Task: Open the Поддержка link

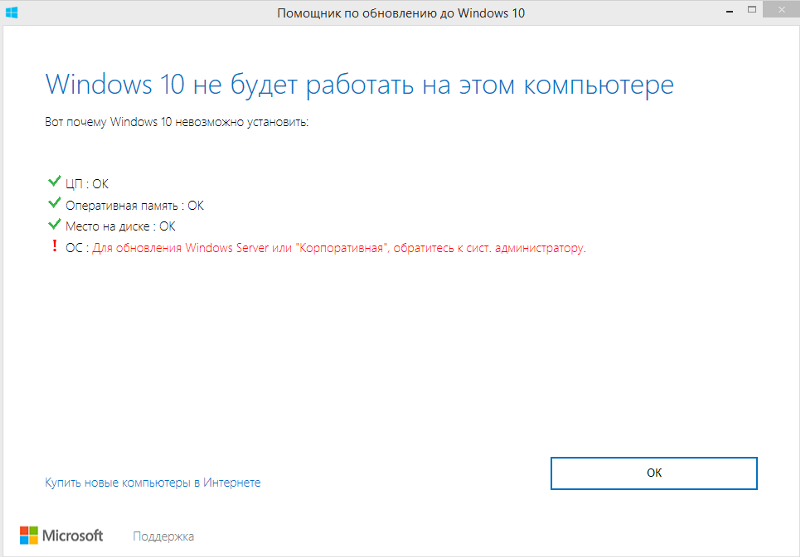Action: coord(163,537)
